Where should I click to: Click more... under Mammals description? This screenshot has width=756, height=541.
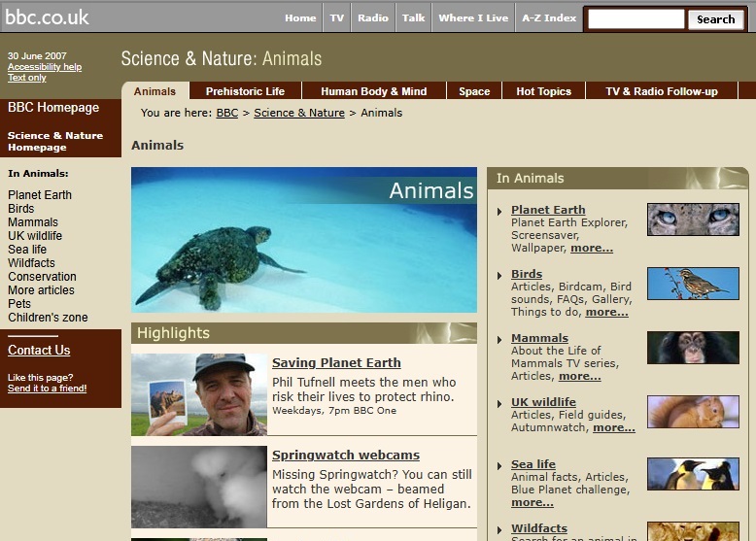(579, 376)
